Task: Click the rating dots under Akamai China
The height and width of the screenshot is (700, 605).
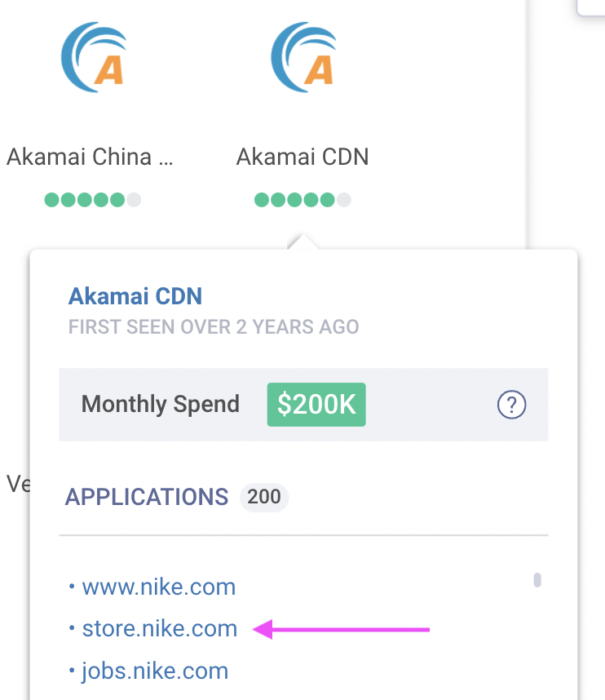Action: point(92,200)
